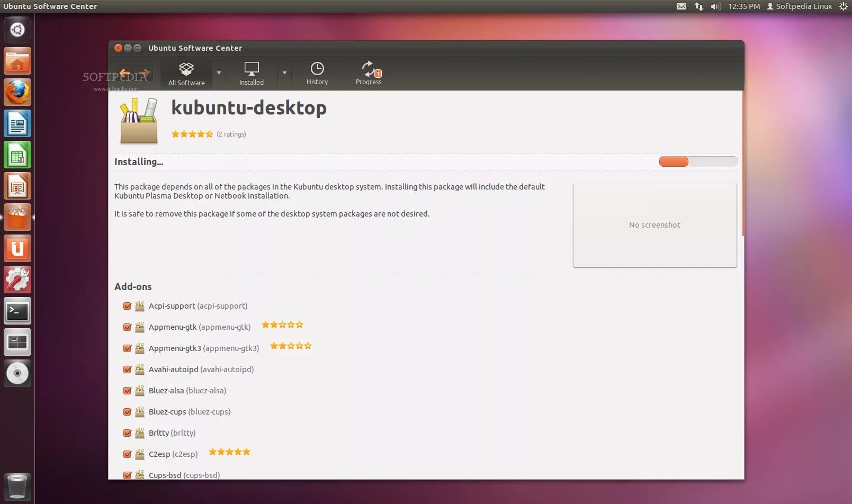Click the Acpi-support package icon
The image size is (852, 504).
(x=140, y=306)
